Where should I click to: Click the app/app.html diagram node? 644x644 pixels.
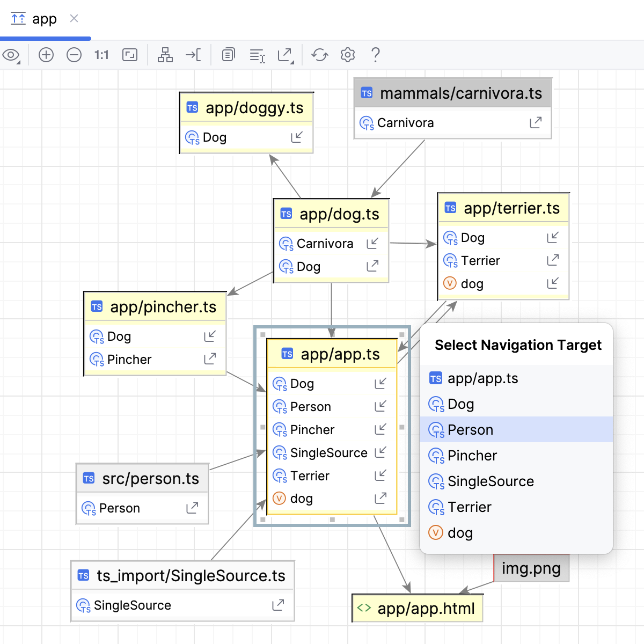pyautogui.click(x=418, y=608)
